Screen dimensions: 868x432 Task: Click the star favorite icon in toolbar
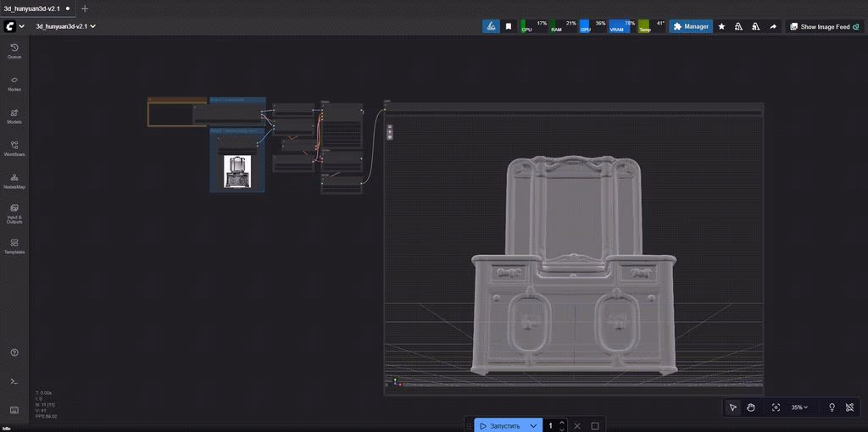click(x=721, y=26)
